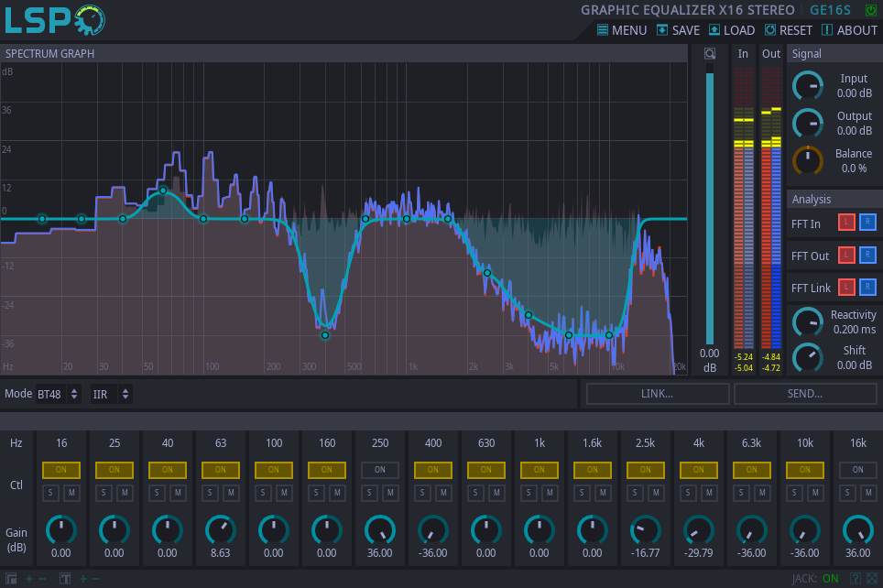Toggle FFT Out left channel L button
The image size is (883, 588).
(x=846, y=256)
